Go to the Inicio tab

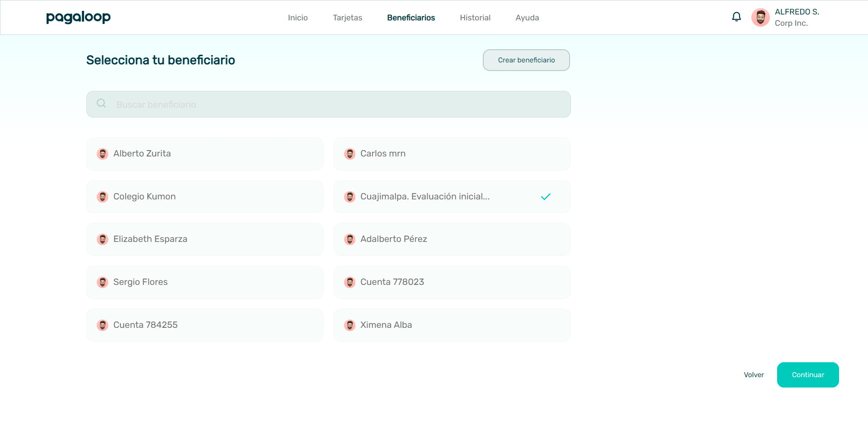click(x=297, y=18)
